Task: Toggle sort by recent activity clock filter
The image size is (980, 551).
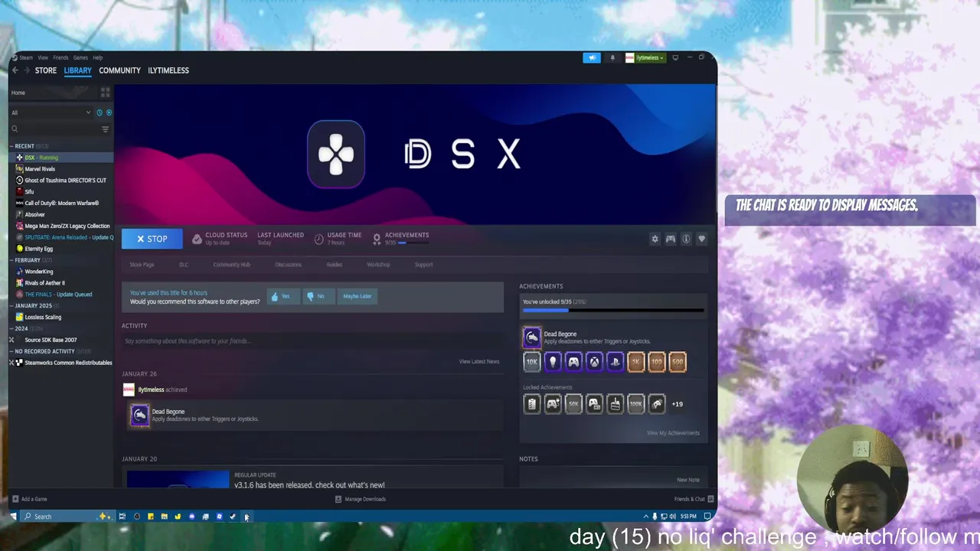Action: pos(100,112)
